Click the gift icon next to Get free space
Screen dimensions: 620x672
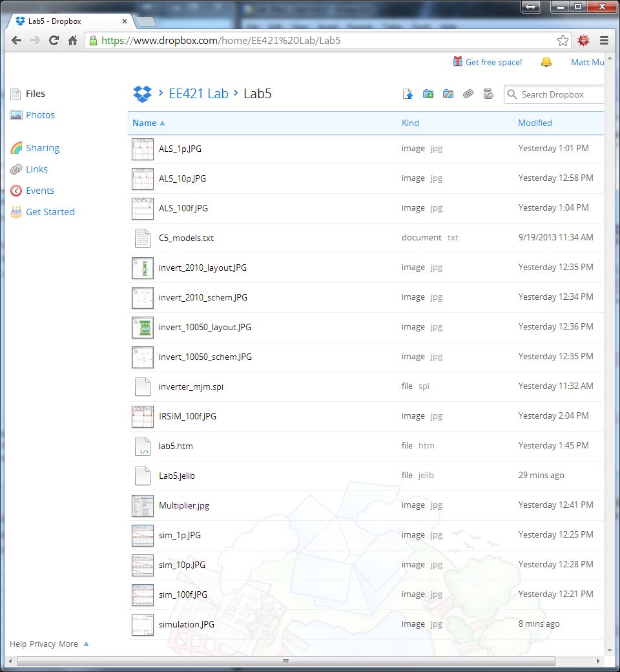point(458,62)
